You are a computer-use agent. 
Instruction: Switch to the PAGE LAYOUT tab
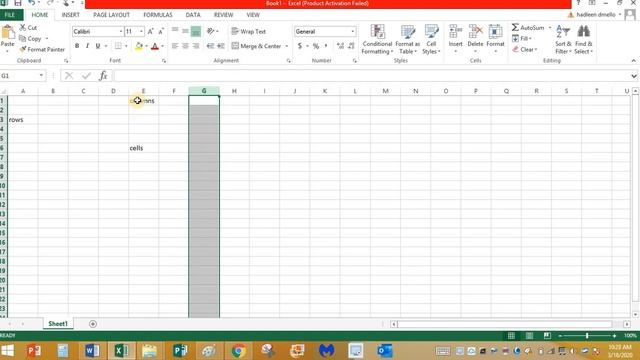pyautogui.click(x=111, y=15)
